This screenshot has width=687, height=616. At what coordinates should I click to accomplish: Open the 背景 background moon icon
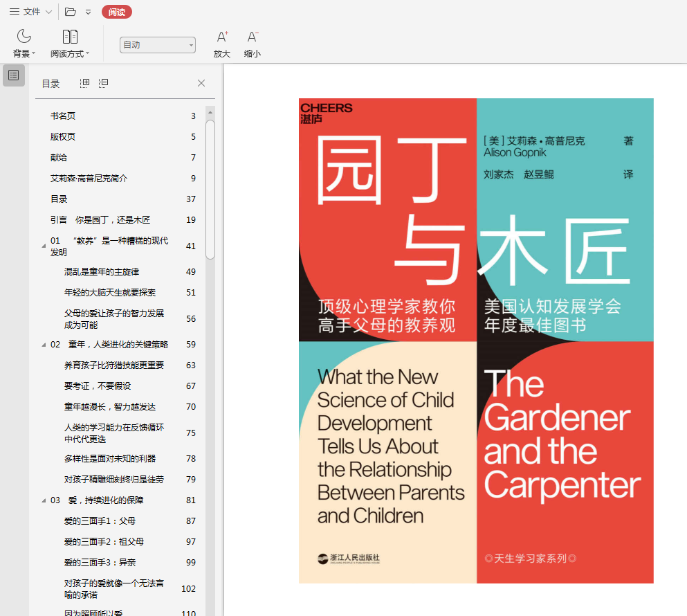coord(24,37)
